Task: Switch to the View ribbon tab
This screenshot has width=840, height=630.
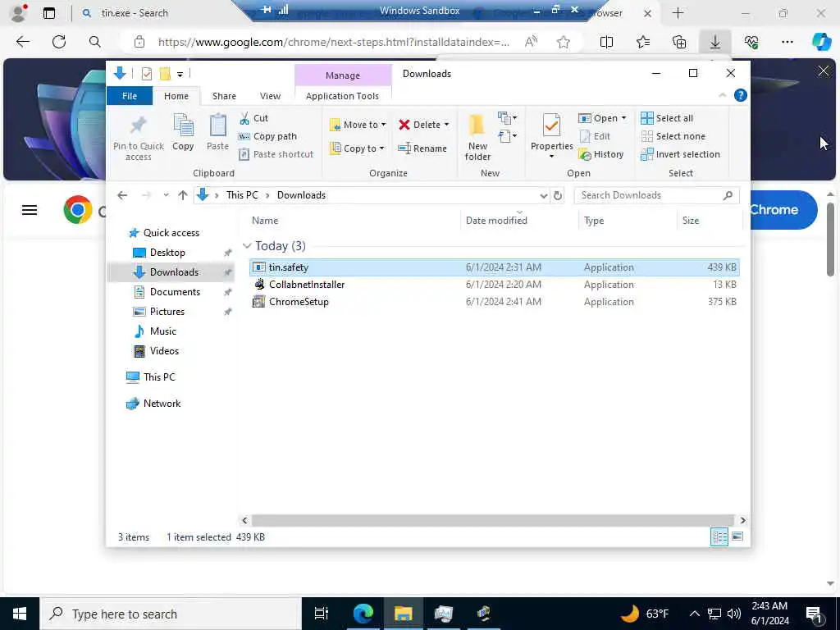Action: (270, 96)
